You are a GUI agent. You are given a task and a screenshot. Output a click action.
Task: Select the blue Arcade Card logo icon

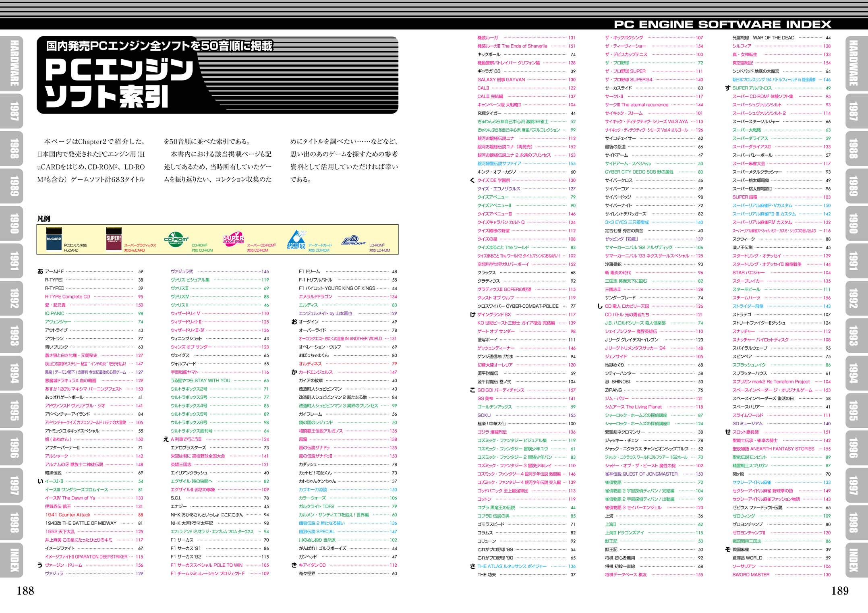296,240
